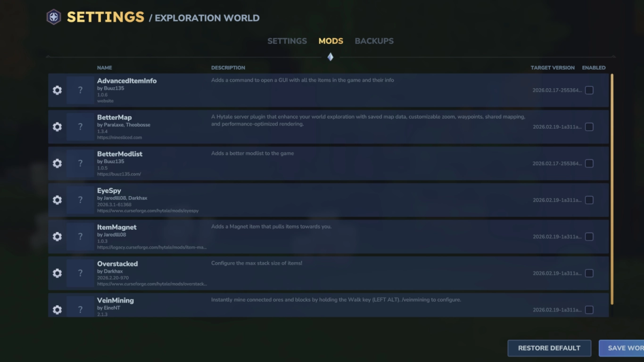Screen dimensions: 644x362
Task: Open Overstacked mod configuration gear
Action: [57, 273]
